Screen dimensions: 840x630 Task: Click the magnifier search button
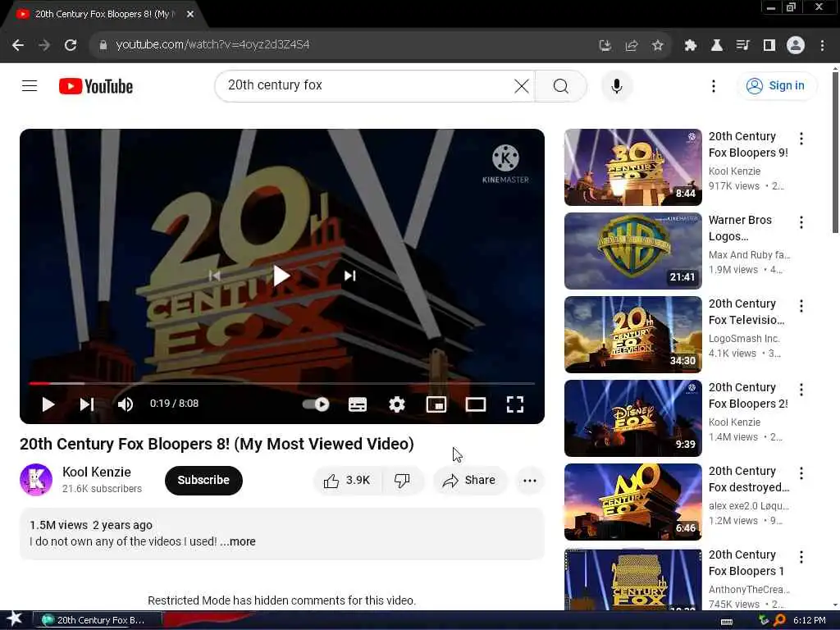[x=561, y=85]
